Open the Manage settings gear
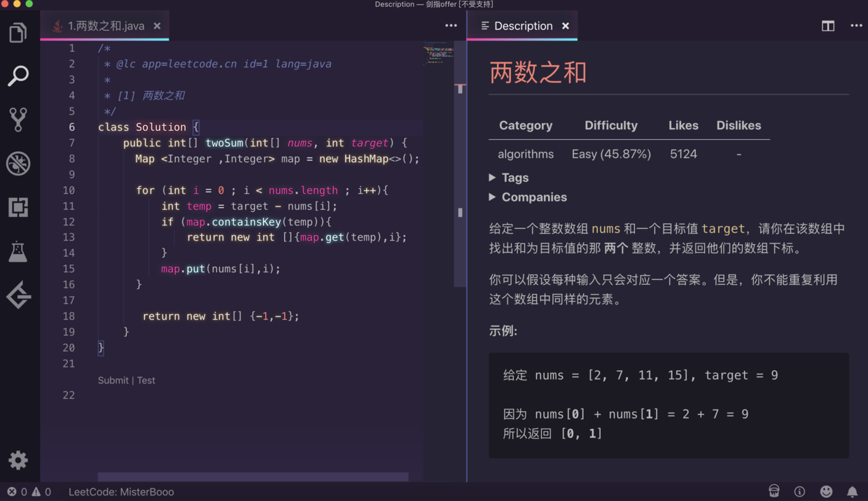Image resolution: width=868 pixels, height=501 pixels. coord(18,460)
